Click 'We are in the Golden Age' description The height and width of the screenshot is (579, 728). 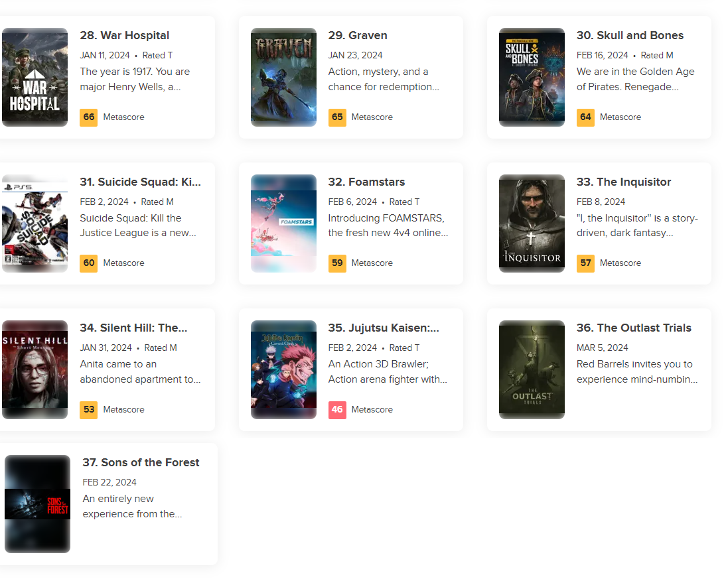tap(636, 72)
